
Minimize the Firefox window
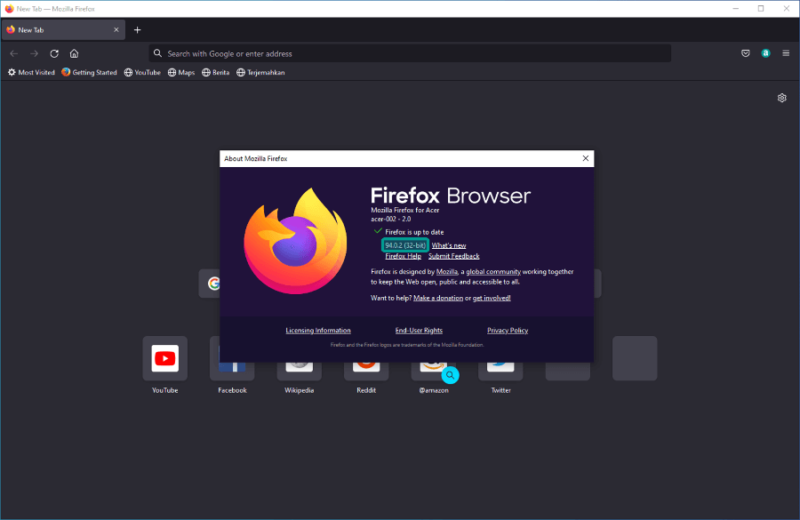pos(736,9)
